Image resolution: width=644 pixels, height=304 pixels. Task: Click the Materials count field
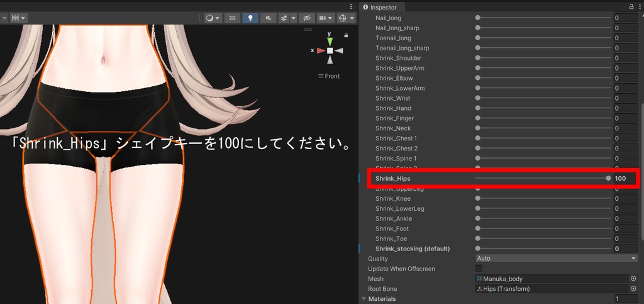point(626,299)
